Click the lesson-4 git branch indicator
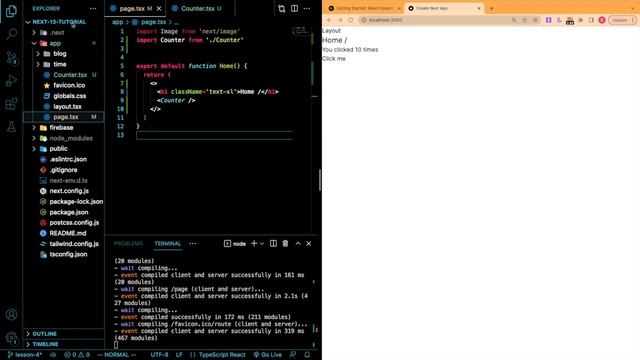The image size is (640, 360). (25, 355)
